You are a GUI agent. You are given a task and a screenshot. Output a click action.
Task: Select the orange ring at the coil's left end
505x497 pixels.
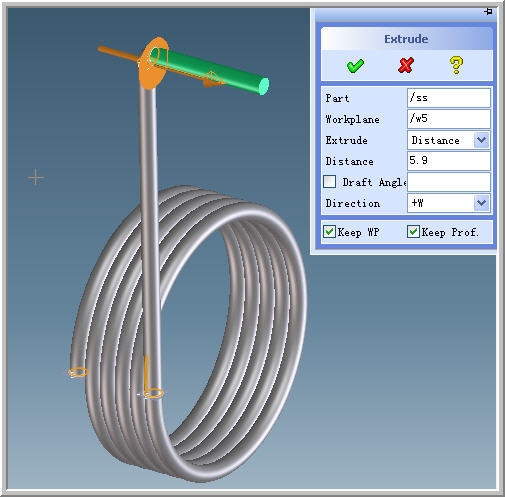coord(79,372)
